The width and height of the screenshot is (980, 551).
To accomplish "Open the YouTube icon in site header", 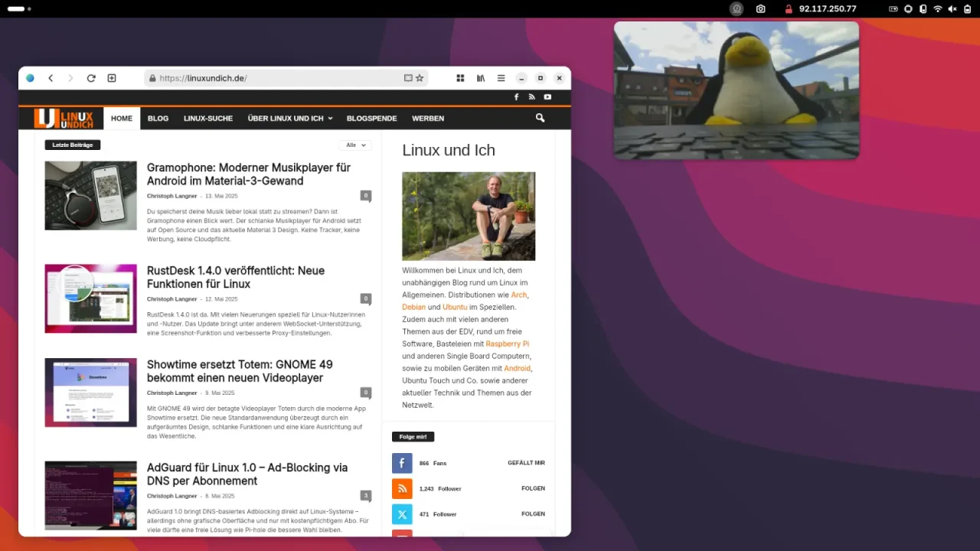I will [x=547, y=97].
